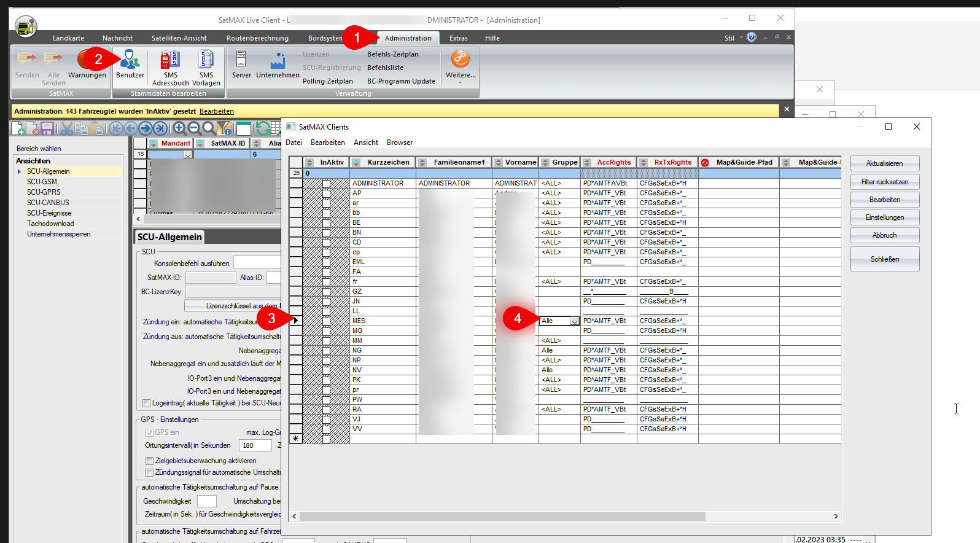
Task: Click the zoom out magnifier icon
Action: click(195, 128)
